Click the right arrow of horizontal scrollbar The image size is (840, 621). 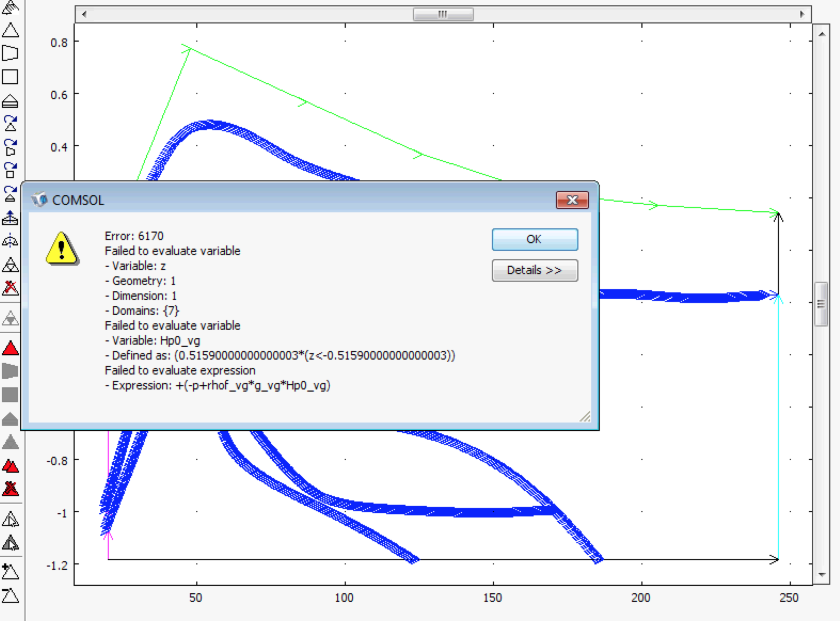tap(802, 14)
